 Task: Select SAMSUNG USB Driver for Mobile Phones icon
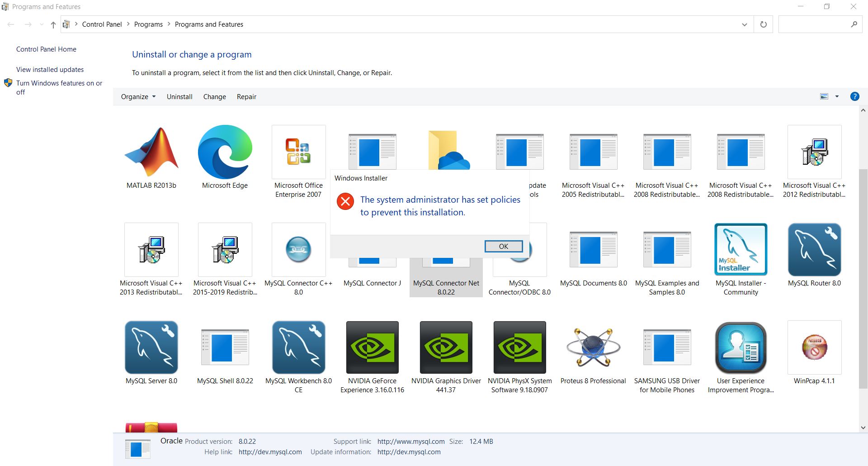pos(667,347)
